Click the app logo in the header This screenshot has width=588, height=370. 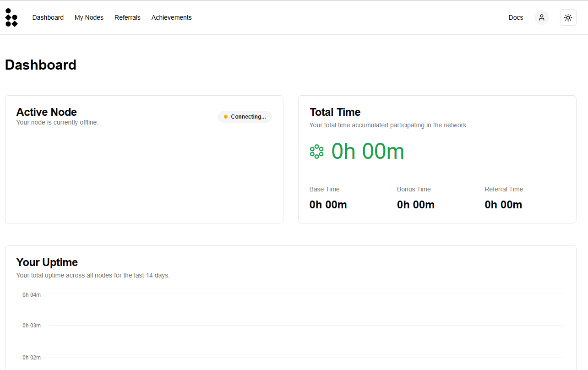11,17
